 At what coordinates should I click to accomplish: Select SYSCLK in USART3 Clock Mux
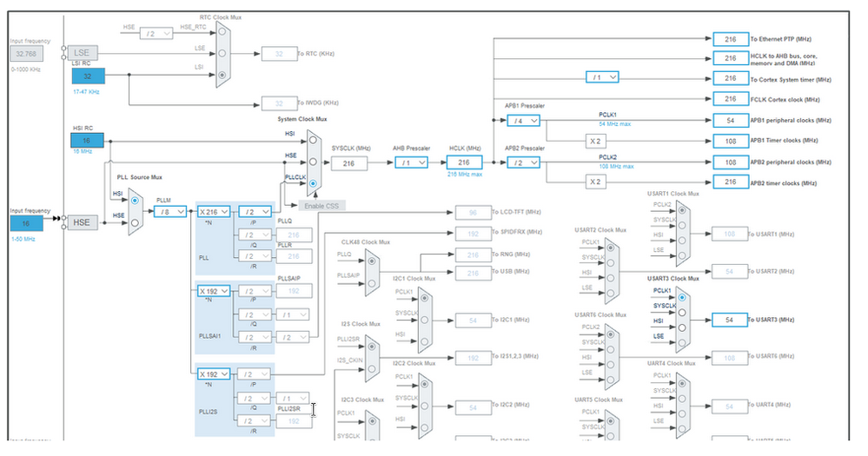[x=682, y=312]
